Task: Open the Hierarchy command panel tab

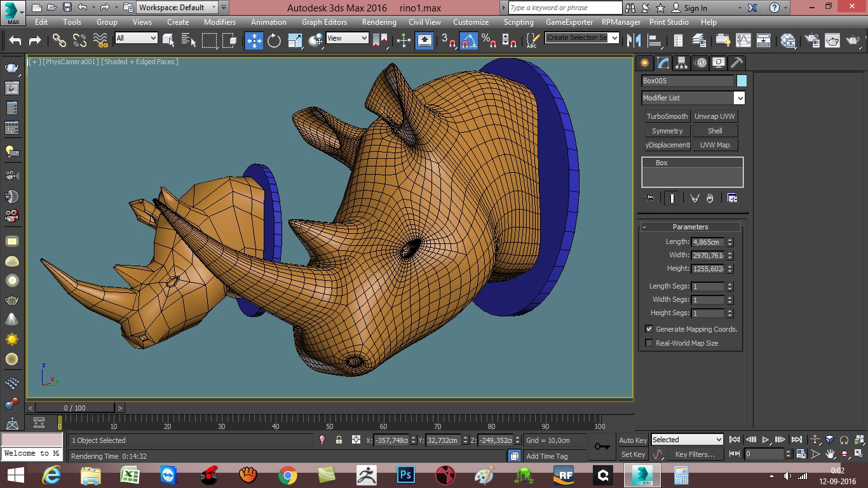Action: 681,63
